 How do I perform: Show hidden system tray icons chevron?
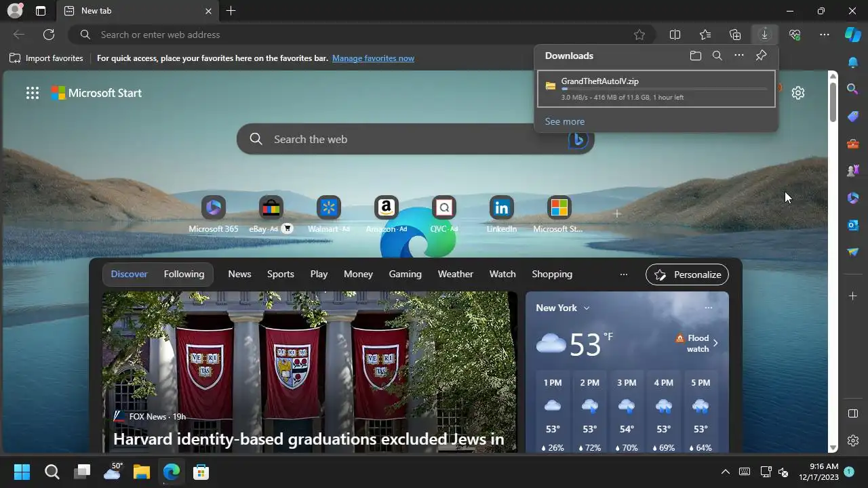[x=725, y=472]
